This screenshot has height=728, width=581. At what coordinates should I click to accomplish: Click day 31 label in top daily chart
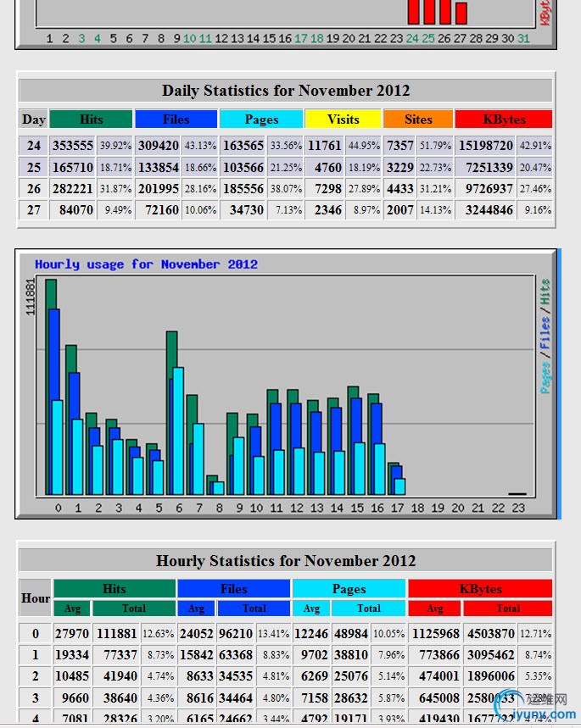(x=523, y=38)
